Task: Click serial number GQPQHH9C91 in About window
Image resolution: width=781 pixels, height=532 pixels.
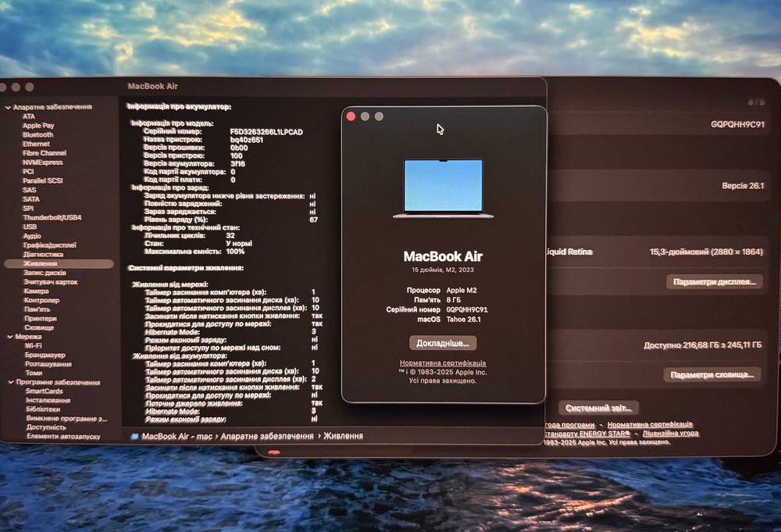Action: click(x=467, y=309)
